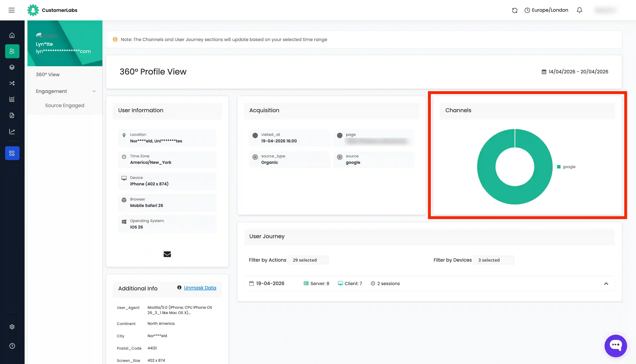
Task: Click the Device monitor icon
Action: click(124, 178)
